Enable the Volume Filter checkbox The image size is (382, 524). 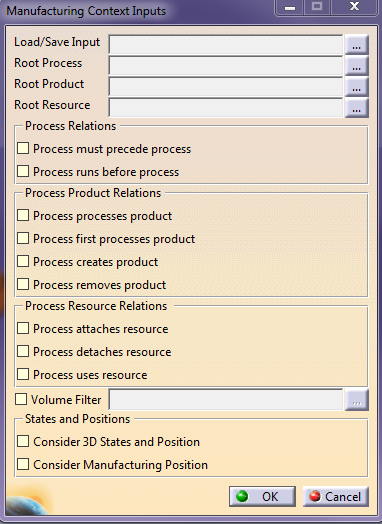[x=21, y=399]
